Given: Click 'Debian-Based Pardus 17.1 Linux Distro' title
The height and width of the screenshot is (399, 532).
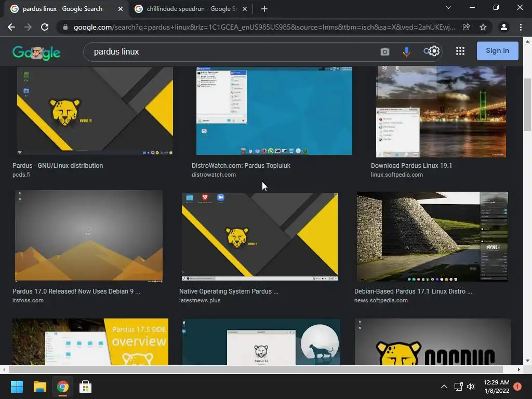Looking at the screenshot, I should click(413, 291).
